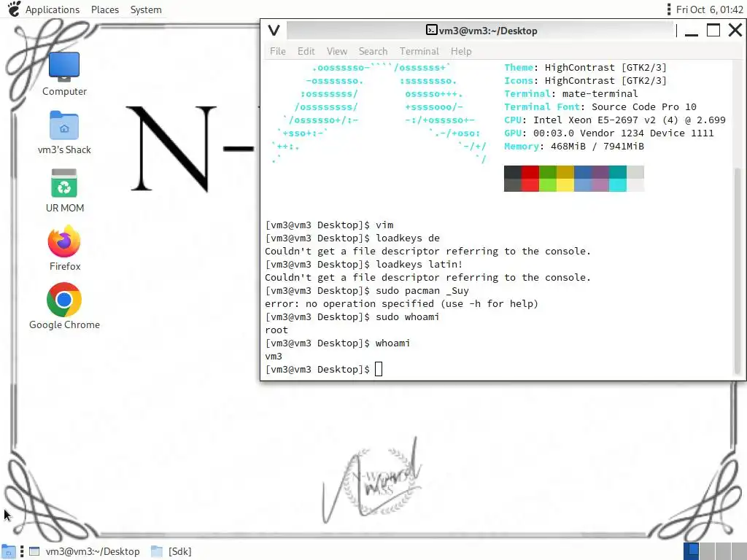747x560 pixels.
Task: Open the Applications menu
Action: pos(53,9)
